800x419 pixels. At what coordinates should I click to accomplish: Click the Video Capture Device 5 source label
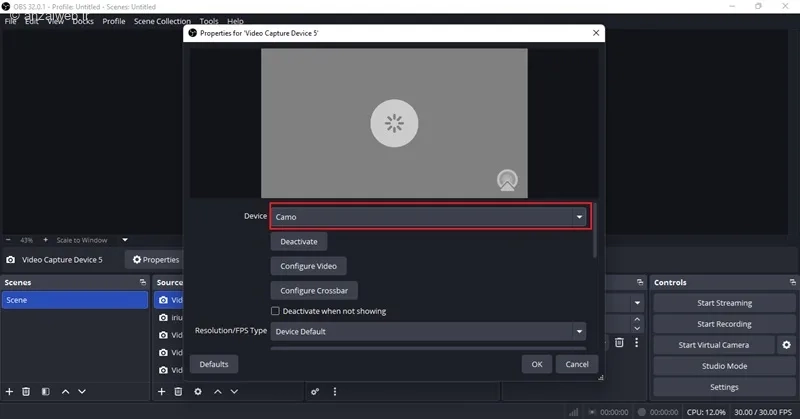click(x=62, y=260)
